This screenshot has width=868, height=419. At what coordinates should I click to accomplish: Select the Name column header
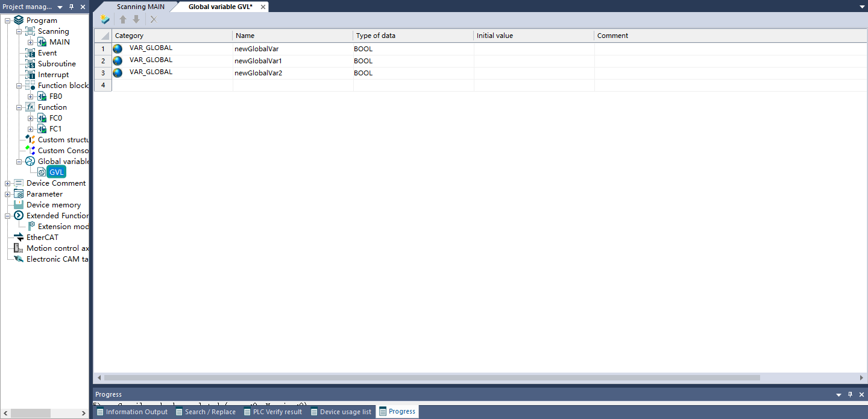(x=292, y=36)
